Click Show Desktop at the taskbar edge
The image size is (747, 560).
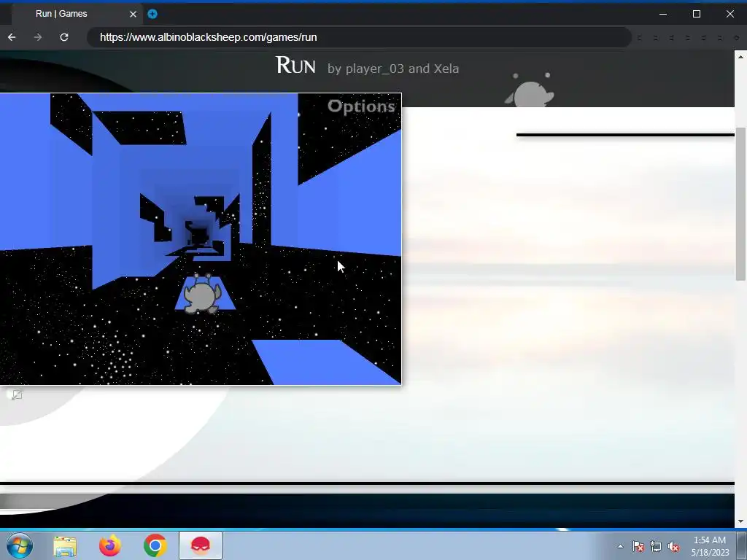pyautogui.click(x=742, y=545)
